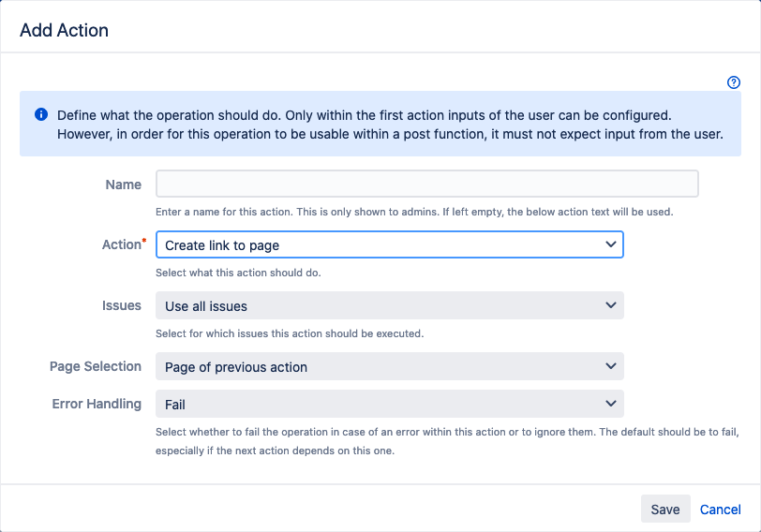Click the chevron arrow on Page Selection dropdown
The height and width of the screenshot is (532, 761).
611,366
